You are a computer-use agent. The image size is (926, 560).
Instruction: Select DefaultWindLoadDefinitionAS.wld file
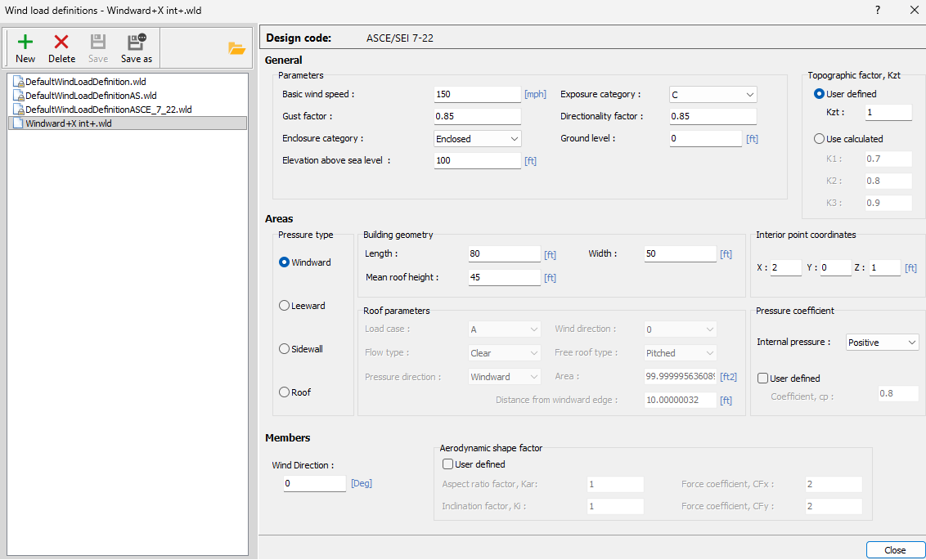[90, 96]
